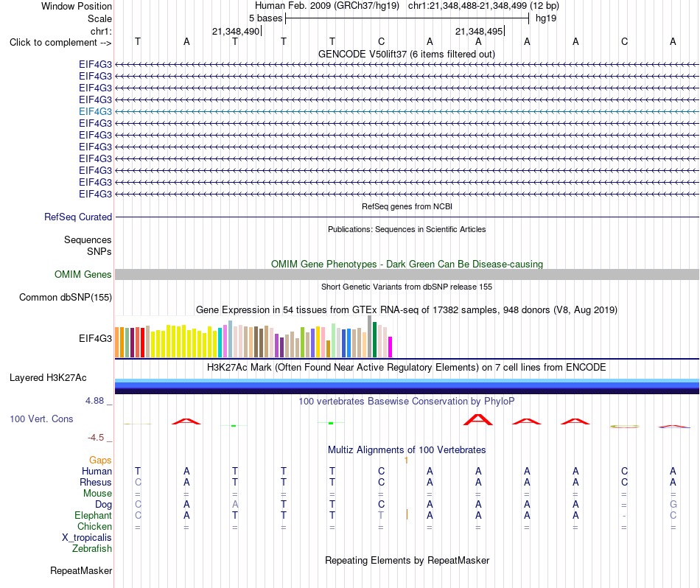The width and height of the screenshot is (700, 588).
Task: Open '100 vertebrates Basewise Conservation by PhyloP' title
Action: pyautogui.click(x=407, y=402)
